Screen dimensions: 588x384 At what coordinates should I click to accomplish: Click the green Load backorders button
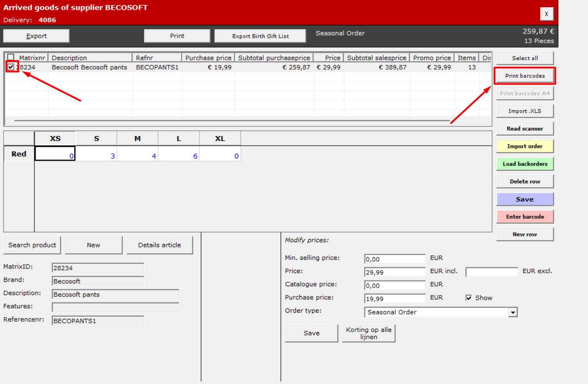click(525, 164)
